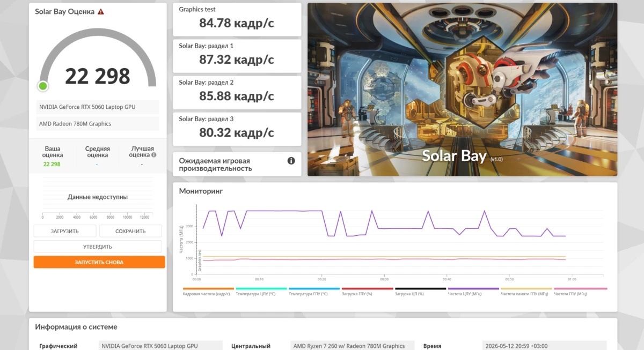644x350 pixels.
Task: Click the Ваша оценка value 22 298 in green
Action: pyautogui.click(x=52, y=164)
